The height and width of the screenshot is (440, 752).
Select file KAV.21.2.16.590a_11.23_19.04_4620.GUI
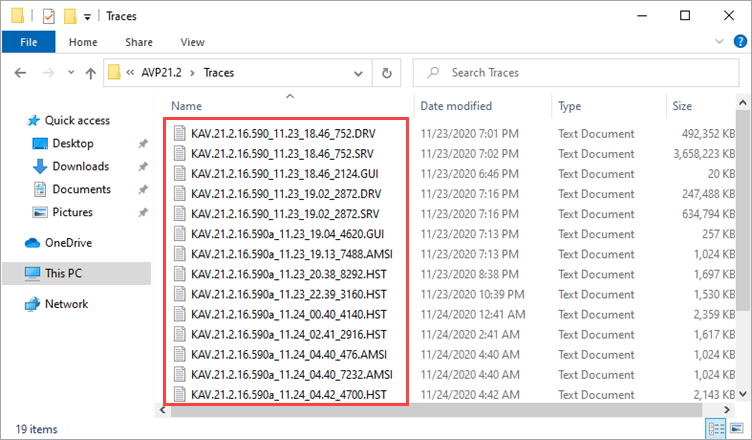[287, 235]
